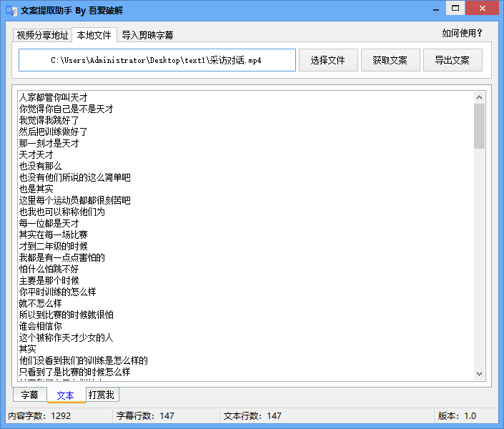Click the app icon in the title bar
This screenshot has height=429, width=504.
11,11
